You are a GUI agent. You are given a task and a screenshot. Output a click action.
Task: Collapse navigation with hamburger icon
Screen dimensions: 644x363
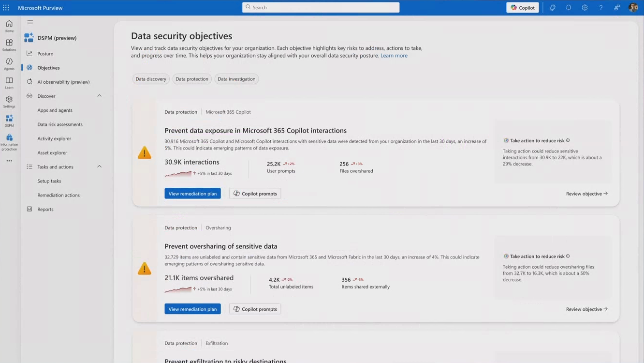[x=30, y=22]
